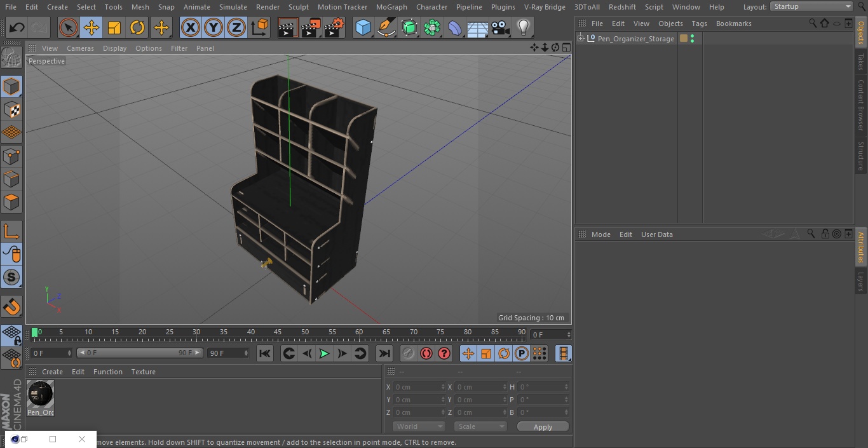Play the animation forward
This screenshot has height=448, width=868.
(x=324, y=353)
